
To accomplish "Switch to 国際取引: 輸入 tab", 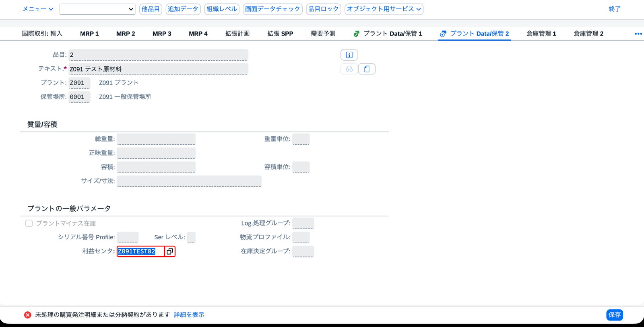I will 42,34.
